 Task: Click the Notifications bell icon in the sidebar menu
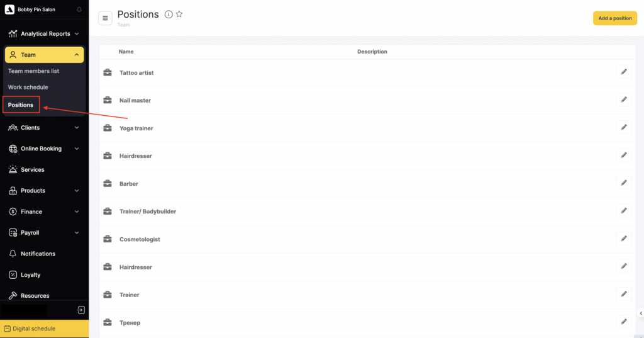[13, 253]
